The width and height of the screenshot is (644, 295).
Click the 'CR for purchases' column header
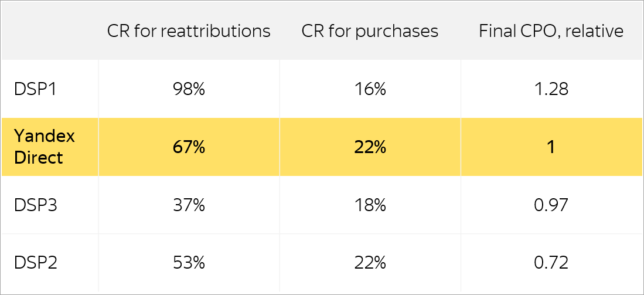(370, 31)
